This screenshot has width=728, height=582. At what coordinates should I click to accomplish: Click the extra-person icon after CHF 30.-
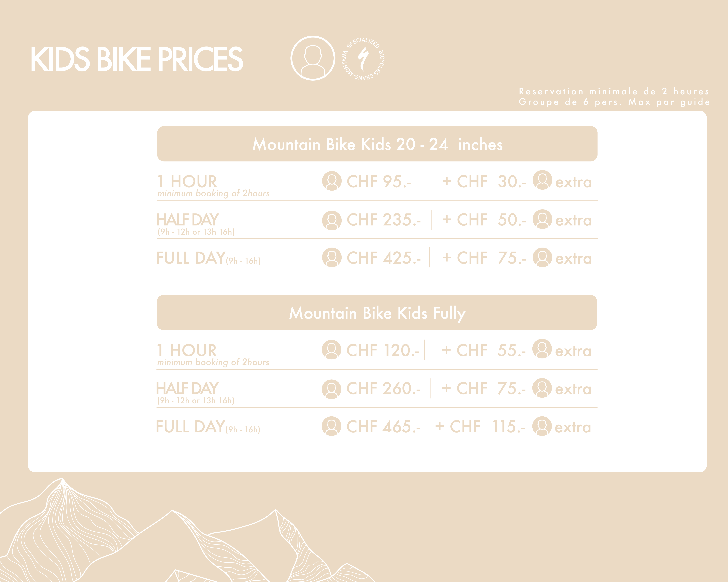pos(542,180)
